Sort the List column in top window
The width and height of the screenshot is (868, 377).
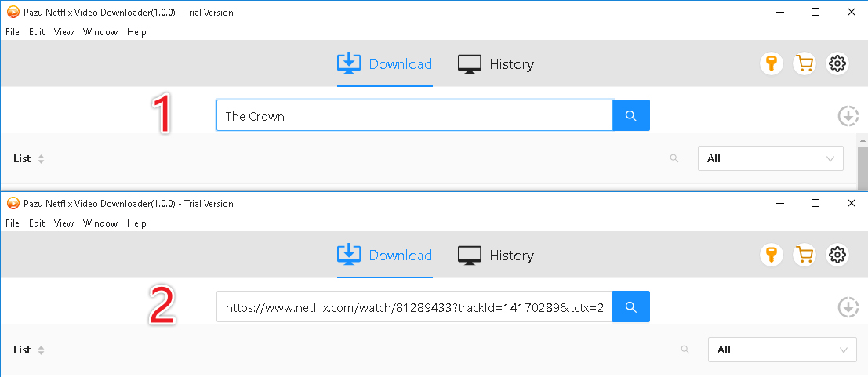(41, 159)
